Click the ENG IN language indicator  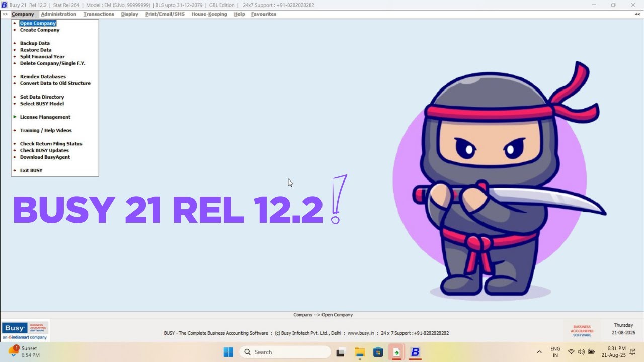[555, 352]
